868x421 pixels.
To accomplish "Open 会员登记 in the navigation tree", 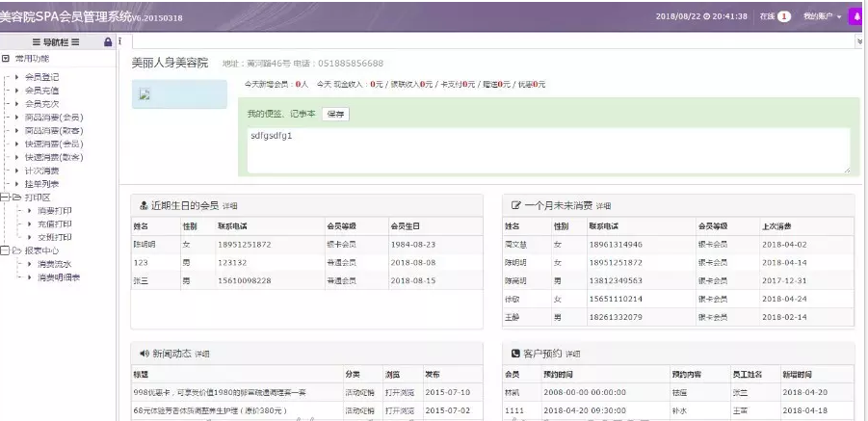I will 41,76.
